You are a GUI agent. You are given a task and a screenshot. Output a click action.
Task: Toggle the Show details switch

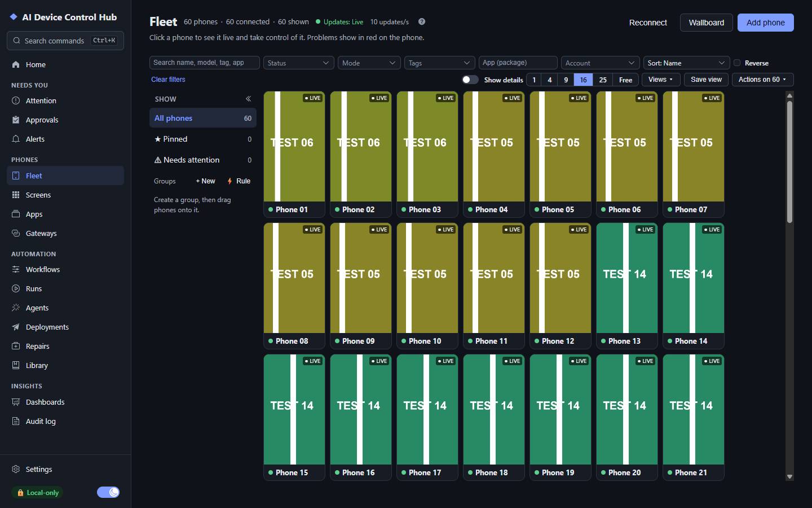pyautogui.click(x=470, y=80)
